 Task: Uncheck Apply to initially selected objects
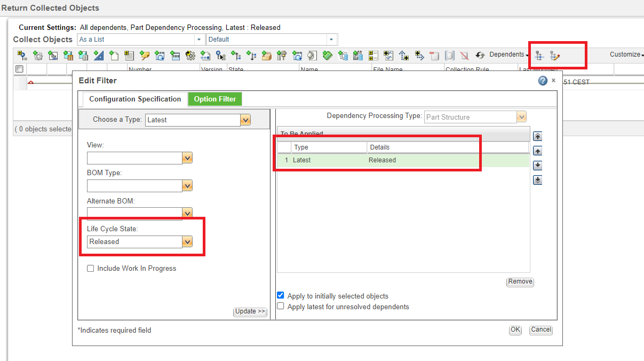pos(280,295)
